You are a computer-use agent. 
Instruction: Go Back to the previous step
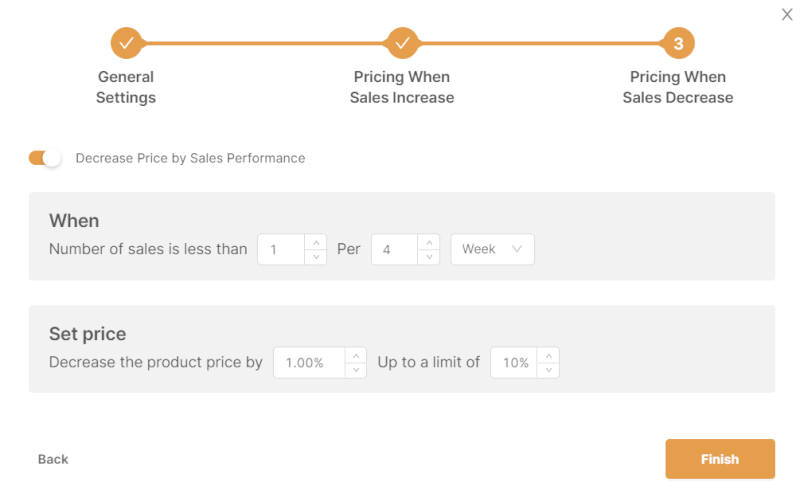point(53,459)
